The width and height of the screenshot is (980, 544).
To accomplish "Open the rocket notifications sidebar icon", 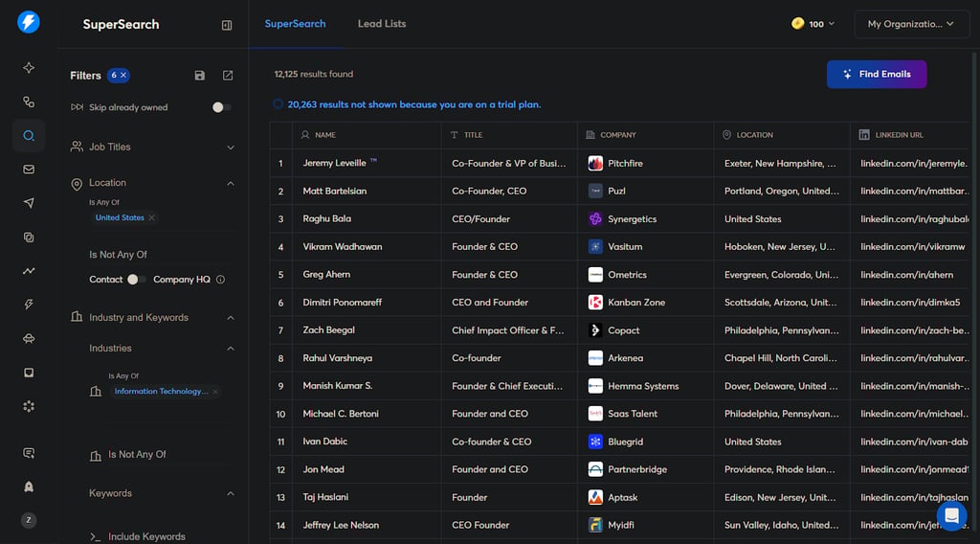I will click(29, 487).
